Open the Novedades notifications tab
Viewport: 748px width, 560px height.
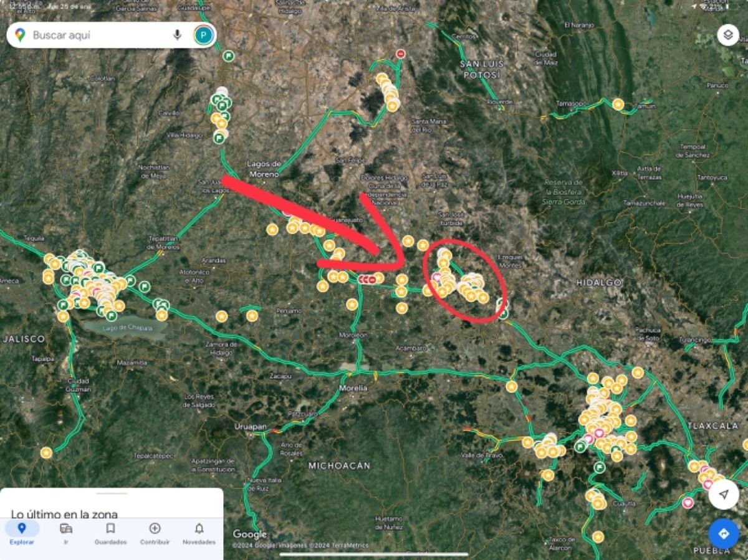pyautogui.click(x=199, y=533)
